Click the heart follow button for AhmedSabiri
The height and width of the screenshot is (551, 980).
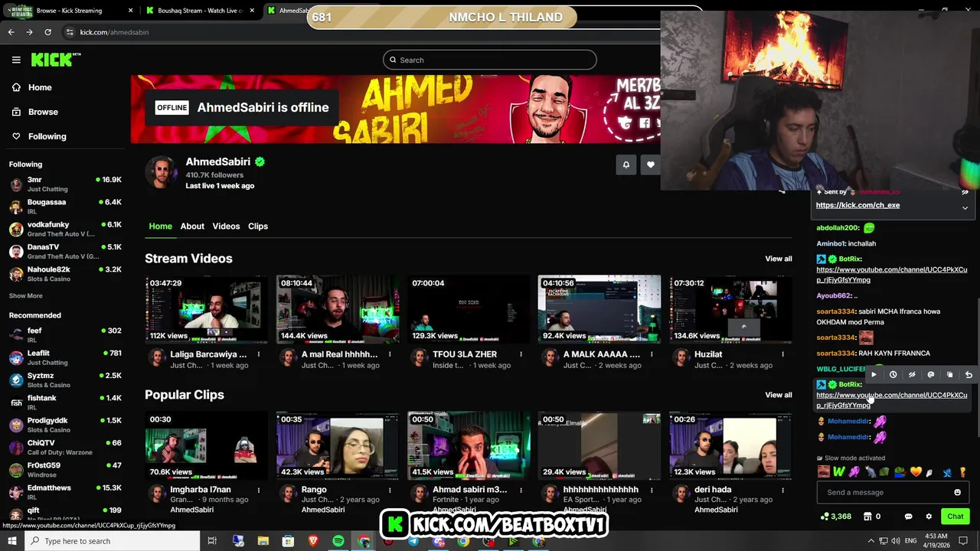click(x=651, y=165)
